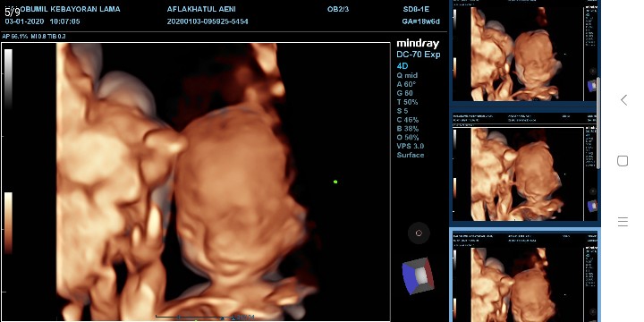Click the sepia color map bar

pyautogui.click(x=8, y=223)
